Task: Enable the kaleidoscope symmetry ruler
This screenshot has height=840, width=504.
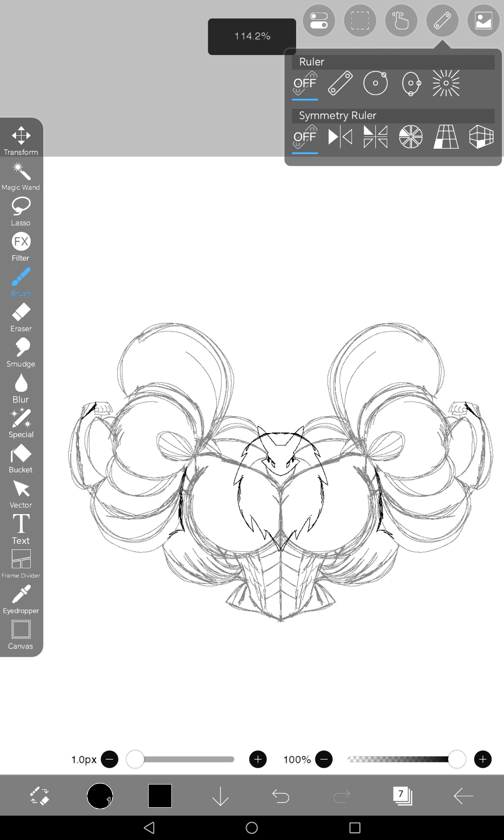Action: [x=375, y=137]
